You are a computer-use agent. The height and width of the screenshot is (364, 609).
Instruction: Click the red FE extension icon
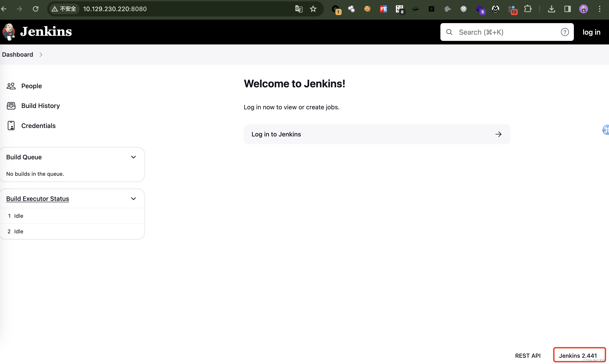click(x=383, y=9)
